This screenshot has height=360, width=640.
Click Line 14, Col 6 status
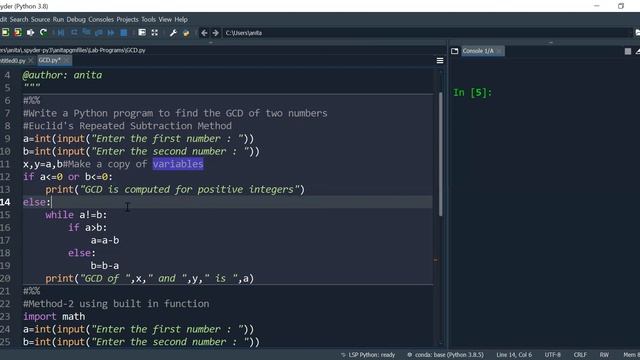pos(514,355)
